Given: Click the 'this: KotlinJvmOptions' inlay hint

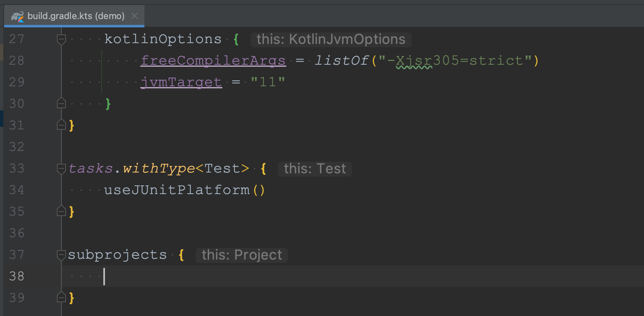Looking at the screenshot, I should pyautogui.click(x=331, y=39).
